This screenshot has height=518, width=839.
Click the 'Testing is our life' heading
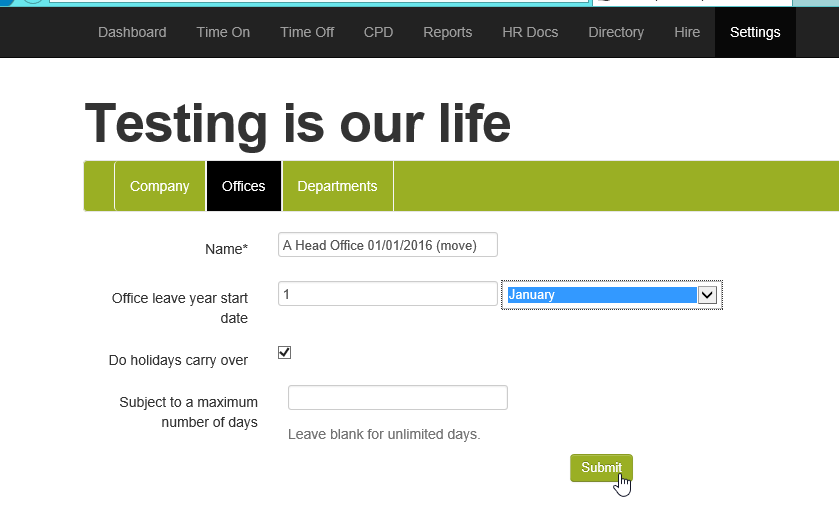(x=298, y=124)
